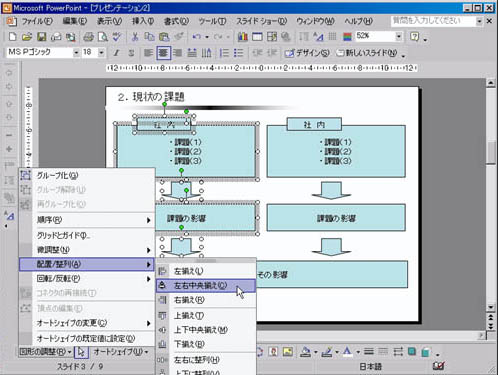Toggle align left
Image resolution: width=498 pixels, height=375 pixels.
click(x=148, y=53)
